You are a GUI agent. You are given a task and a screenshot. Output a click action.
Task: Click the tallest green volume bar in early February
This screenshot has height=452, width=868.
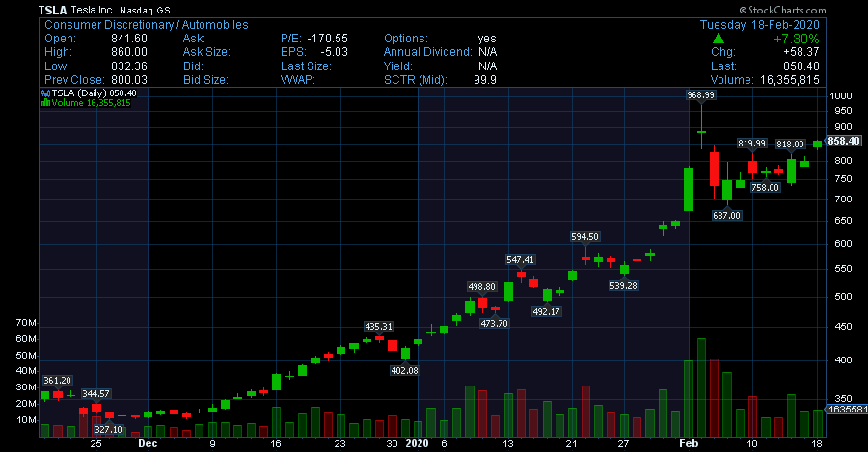click(x=701, y=387)
